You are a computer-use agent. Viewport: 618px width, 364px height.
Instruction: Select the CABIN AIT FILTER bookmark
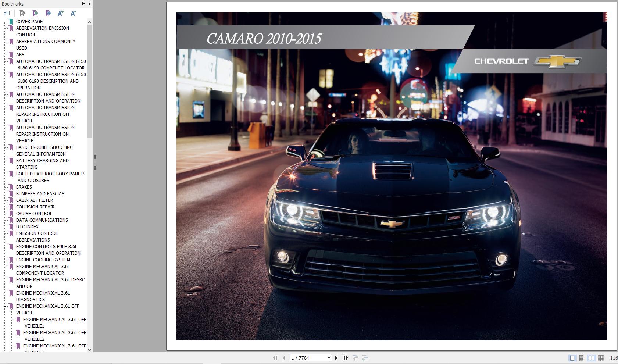pos(35,200)
